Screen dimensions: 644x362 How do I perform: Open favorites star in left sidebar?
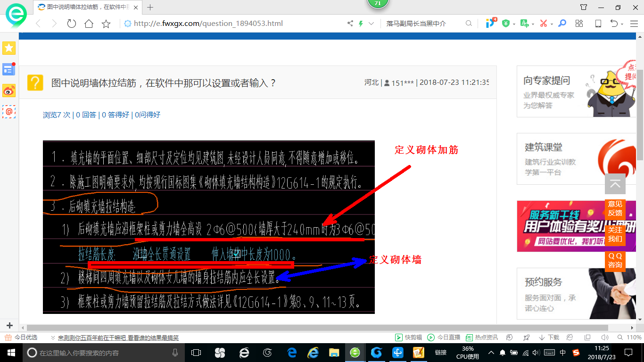coord(9,48)
